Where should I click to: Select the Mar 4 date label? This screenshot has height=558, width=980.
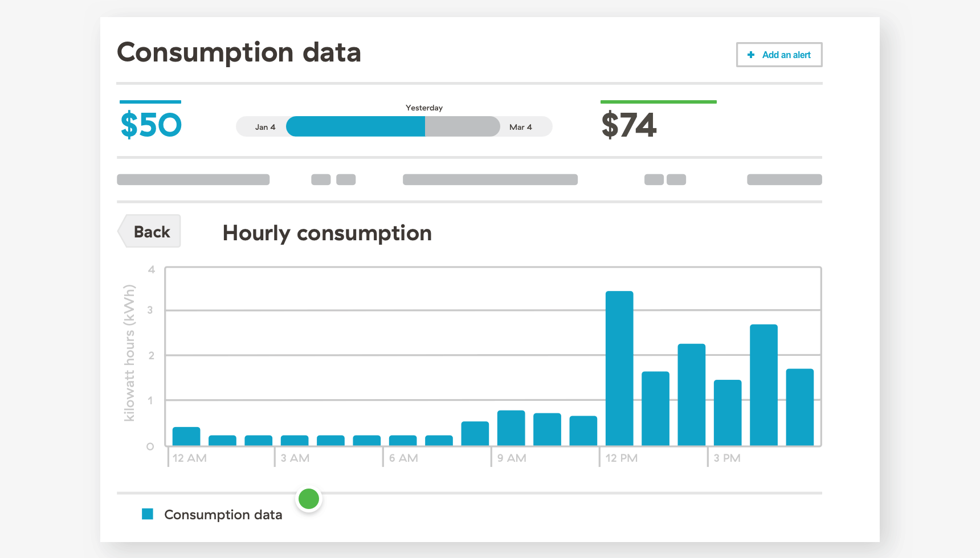click(521, 126)
